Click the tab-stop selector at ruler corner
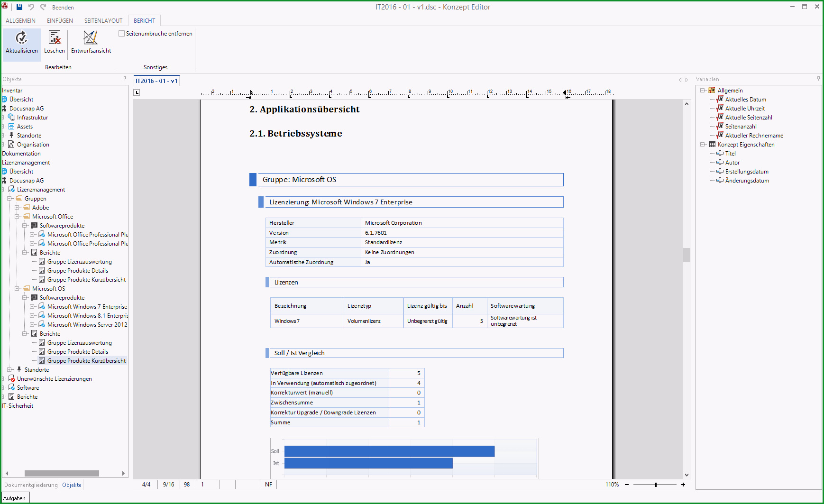The height and width of the screenshot is (504, 824). click(x=137, y=92)
